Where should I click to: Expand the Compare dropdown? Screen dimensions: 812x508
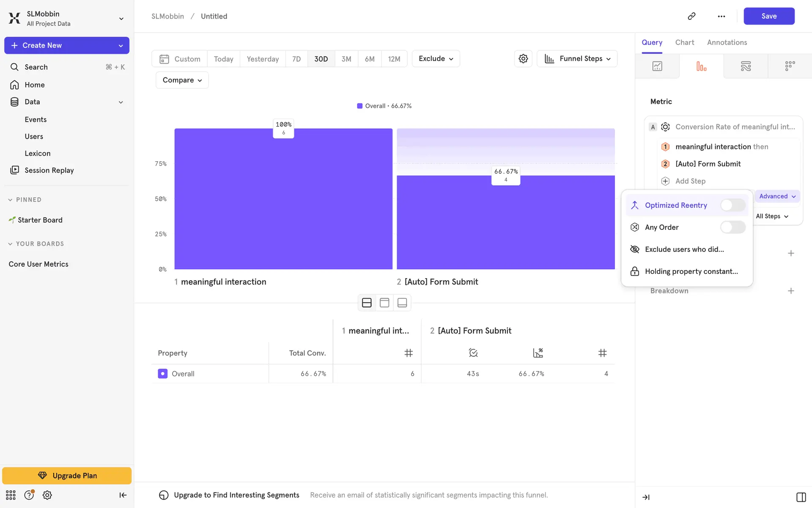[x=182, y=80]
